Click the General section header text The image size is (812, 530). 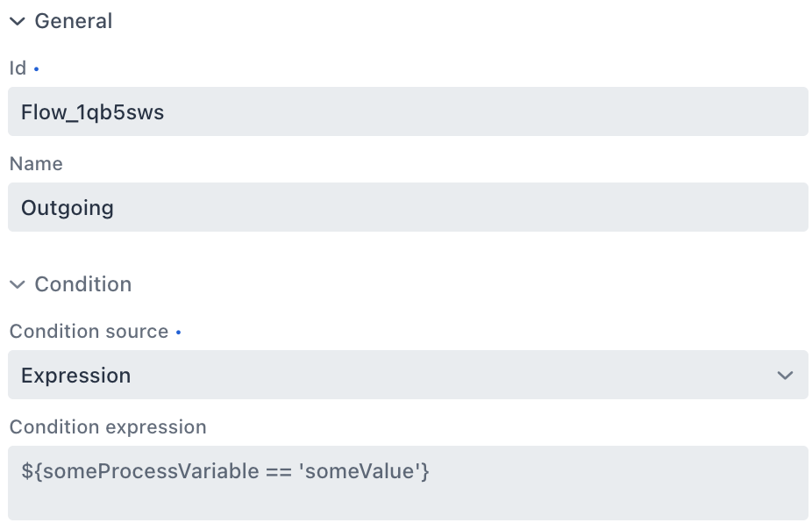73,20
